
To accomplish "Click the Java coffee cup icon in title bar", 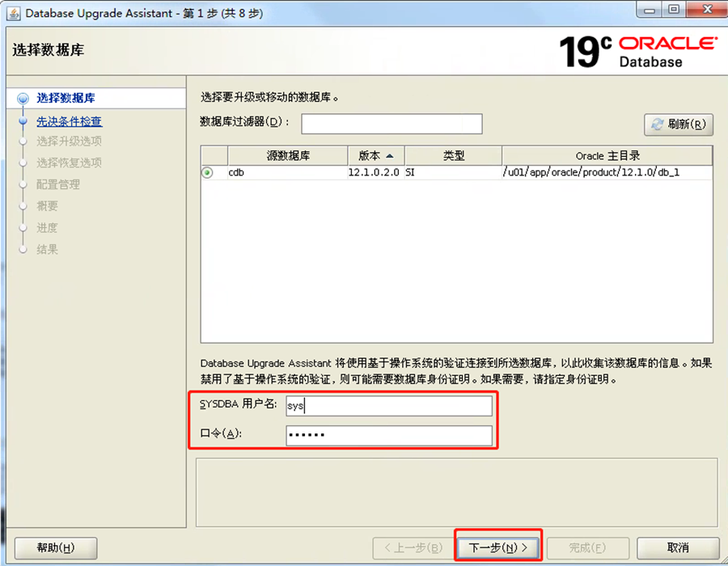I will pyautogui.click(x=12, y=11).
